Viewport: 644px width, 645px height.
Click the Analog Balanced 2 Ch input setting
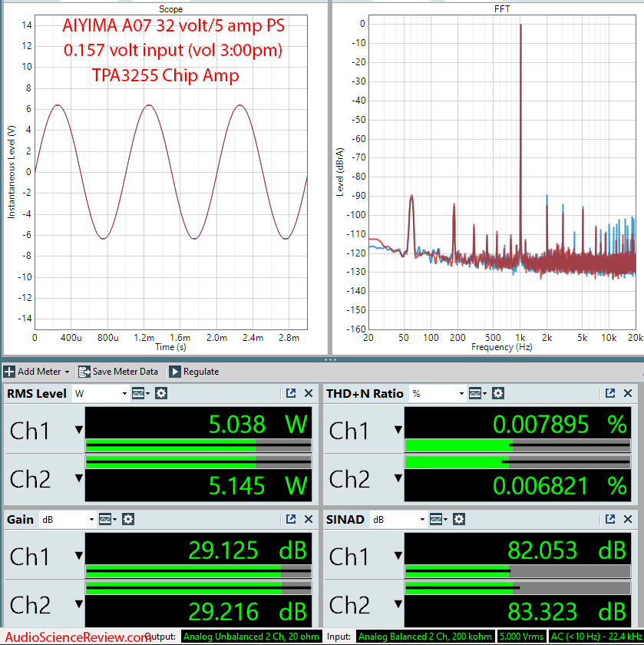click(x=425, y=637)
